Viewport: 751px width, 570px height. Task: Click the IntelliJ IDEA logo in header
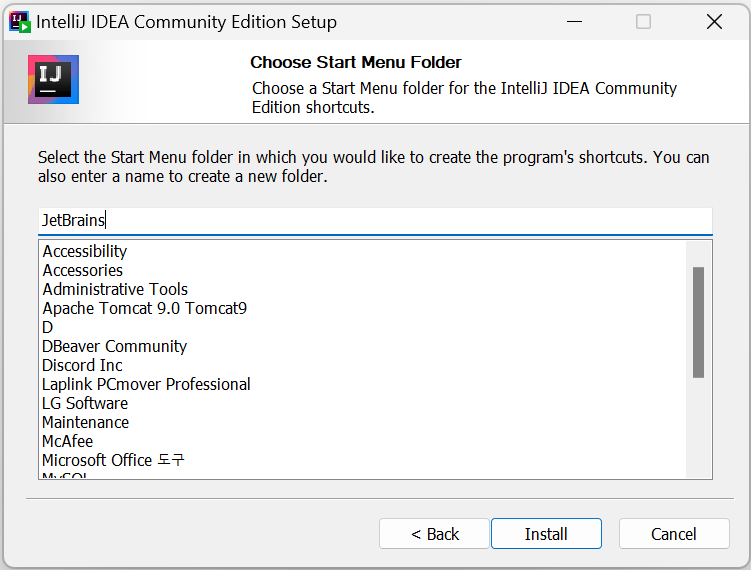point(53,80)
